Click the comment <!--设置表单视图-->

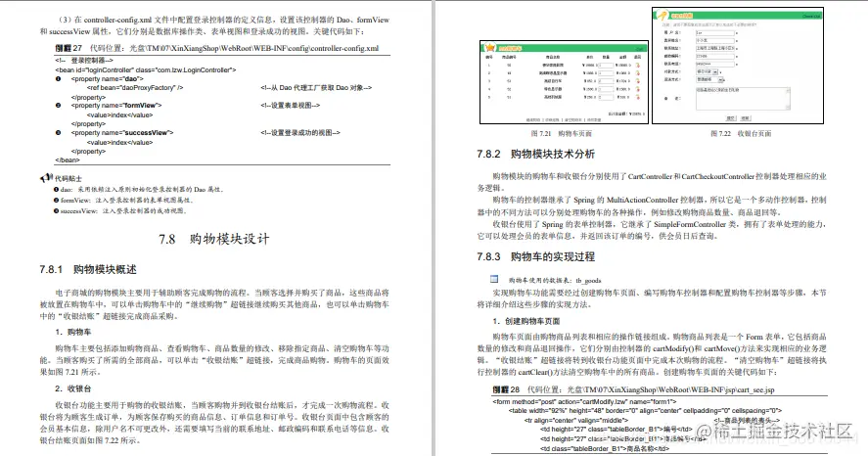(x=290, y=105)
